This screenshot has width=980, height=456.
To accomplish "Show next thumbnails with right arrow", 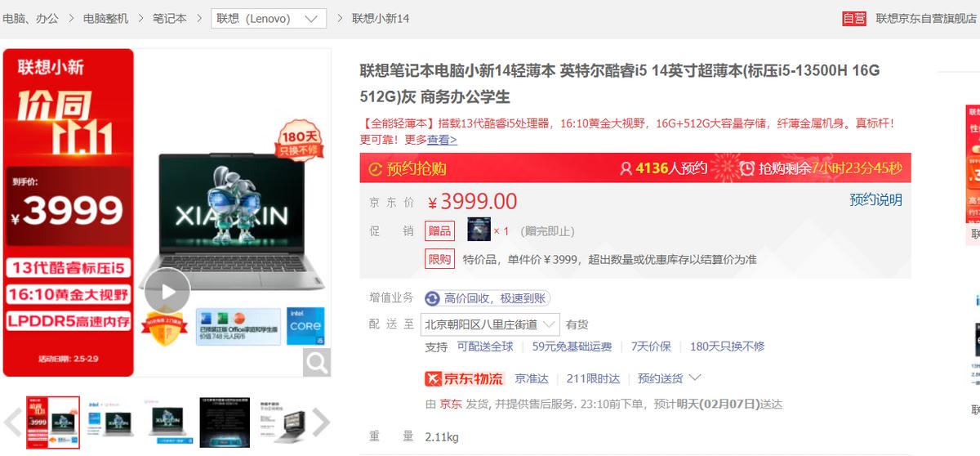I will tap(321, 422).
